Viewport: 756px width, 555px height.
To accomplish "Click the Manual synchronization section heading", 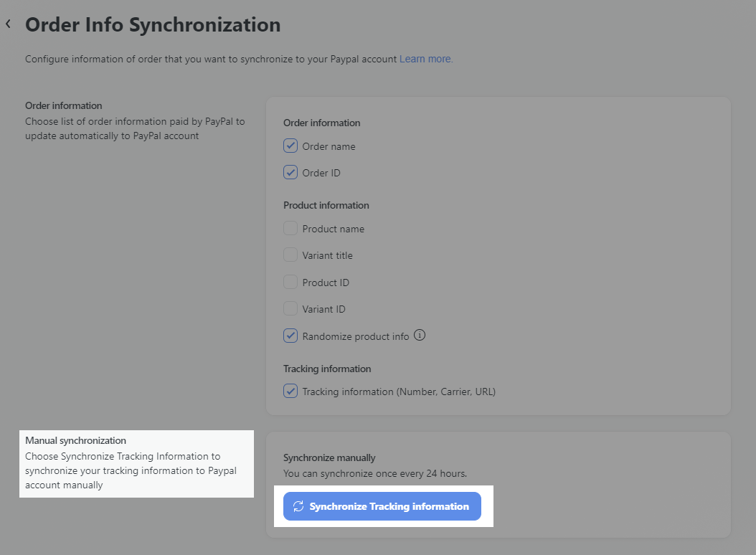I will click(76, 440).
